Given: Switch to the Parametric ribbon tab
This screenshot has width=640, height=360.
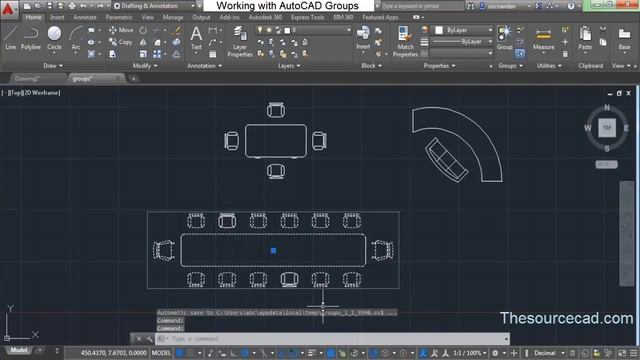Looking at the screenshot, I should [x=119, y=17].
